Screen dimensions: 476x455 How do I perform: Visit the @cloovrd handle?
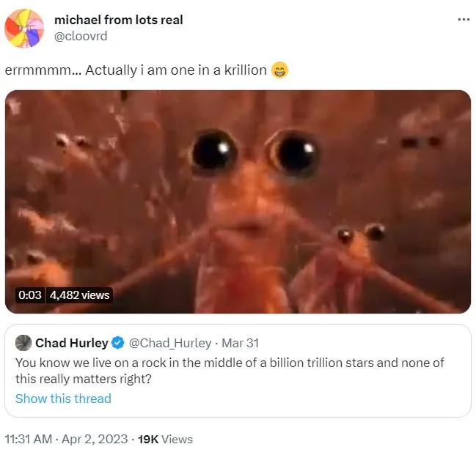[x=81, y=36]
